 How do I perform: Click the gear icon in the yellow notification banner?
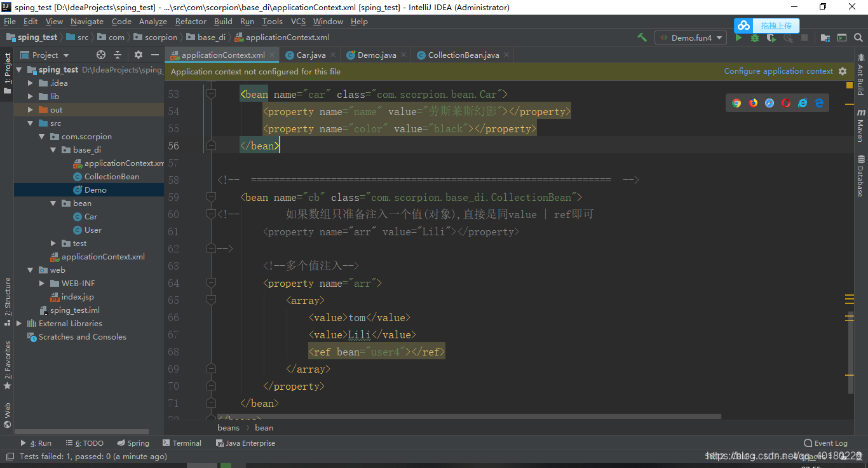point(843,71)
